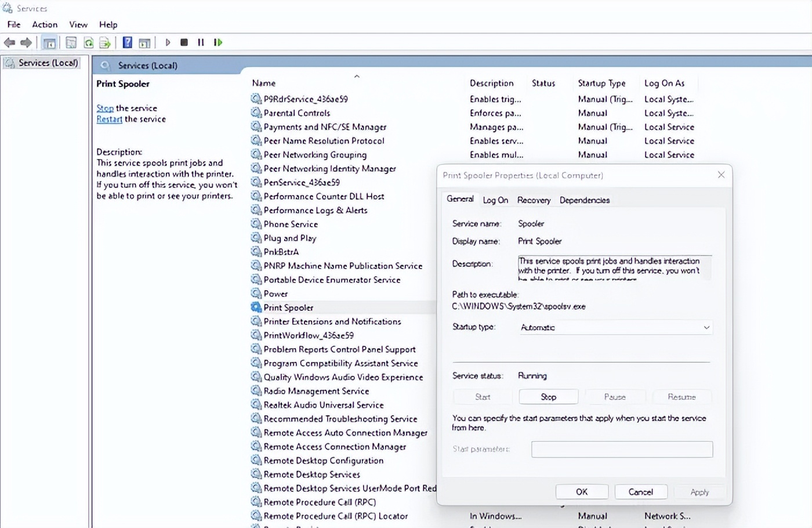Select the Plug and Play service icon

256,238
